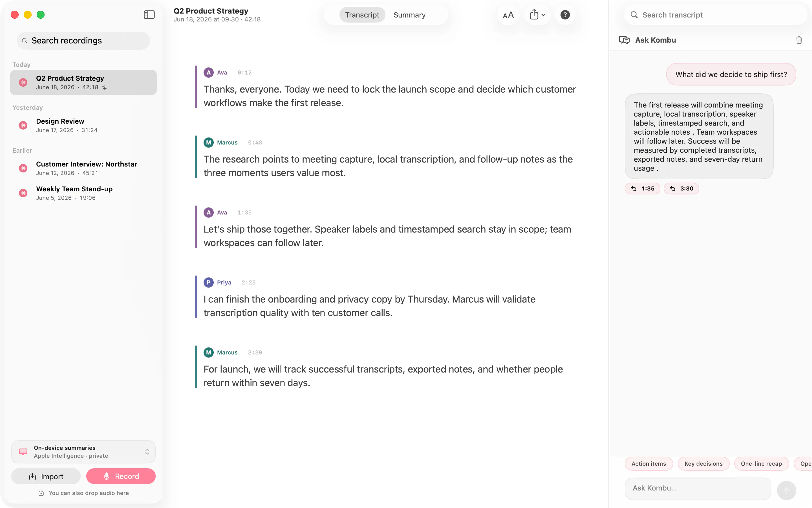The height and width of the screenshot is (508, 812).
Task: Click the 0:12 timestamp next to Ava
Action: [244, 73]
